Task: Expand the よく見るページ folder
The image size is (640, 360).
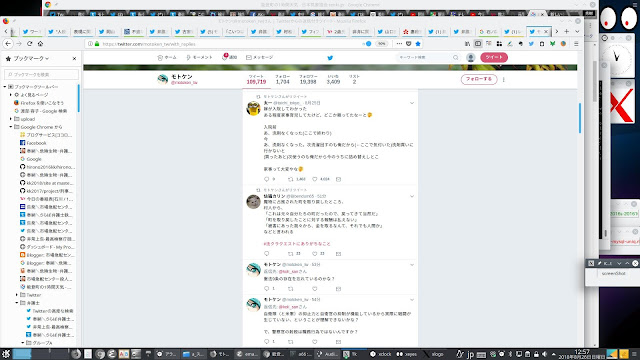Action: [x=11, y=95]
